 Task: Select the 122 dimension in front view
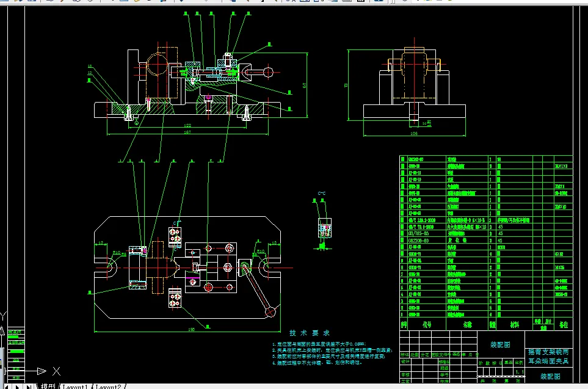point(187,125)
